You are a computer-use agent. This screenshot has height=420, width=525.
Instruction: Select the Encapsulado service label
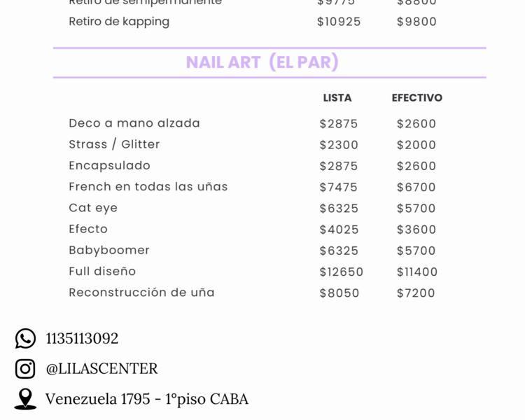109,165
